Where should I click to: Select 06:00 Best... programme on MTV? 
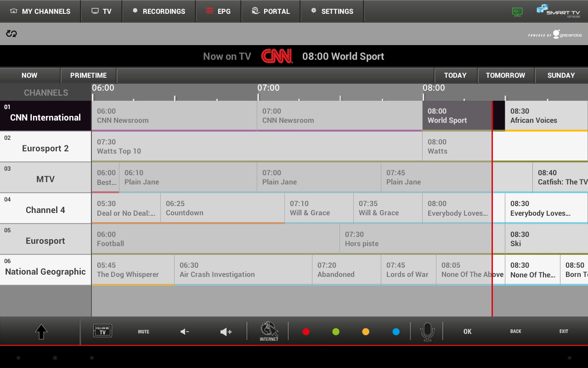(x=105, y=178)
